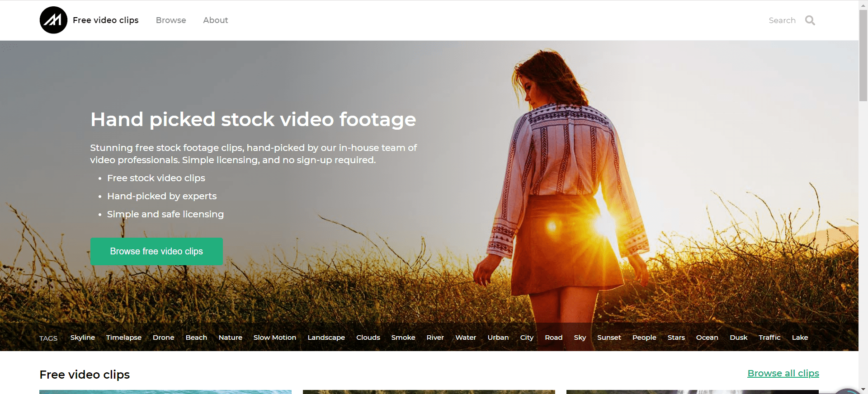The width and height of the screenshot is (868, 394).
Task: Click the scrollbar down arrow
Action: click(x=863, y=389)
